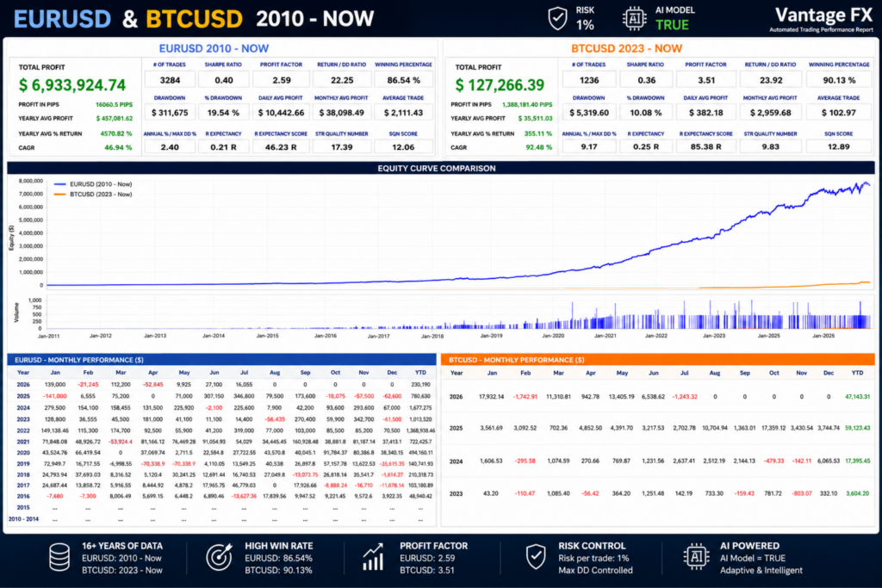The width and height of the screenshot is (882, 588).
Task: Click the 85.38 R expectancy score value
Action: [x=706, y=146]
